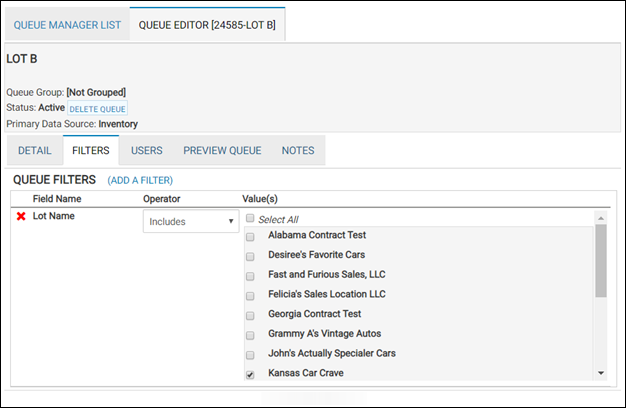Image resolution: width=626 pixels, height=408 pixels.
Task: Tick Desiree's Favorite Cars checkbox
Action: [250, 256]
